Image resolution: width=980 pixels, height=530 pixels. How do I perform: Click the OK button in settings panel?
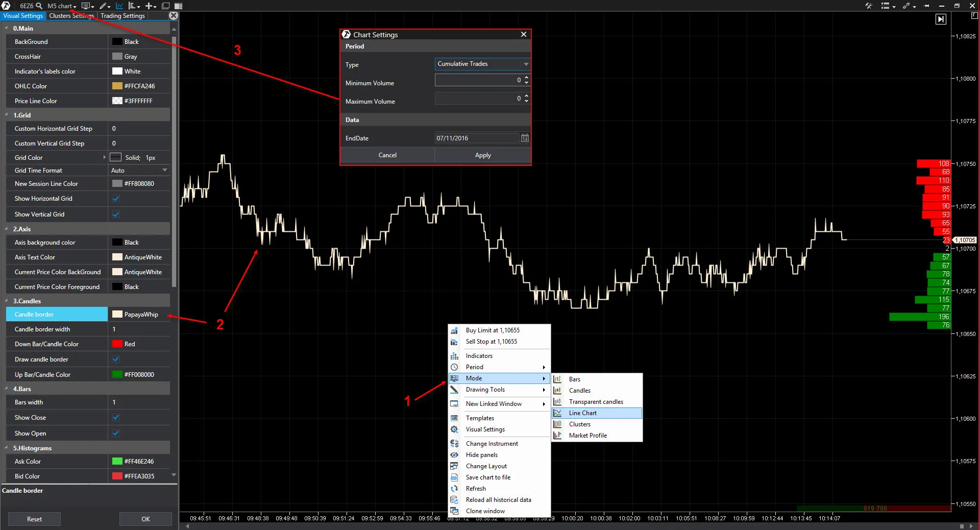point(145,519)
